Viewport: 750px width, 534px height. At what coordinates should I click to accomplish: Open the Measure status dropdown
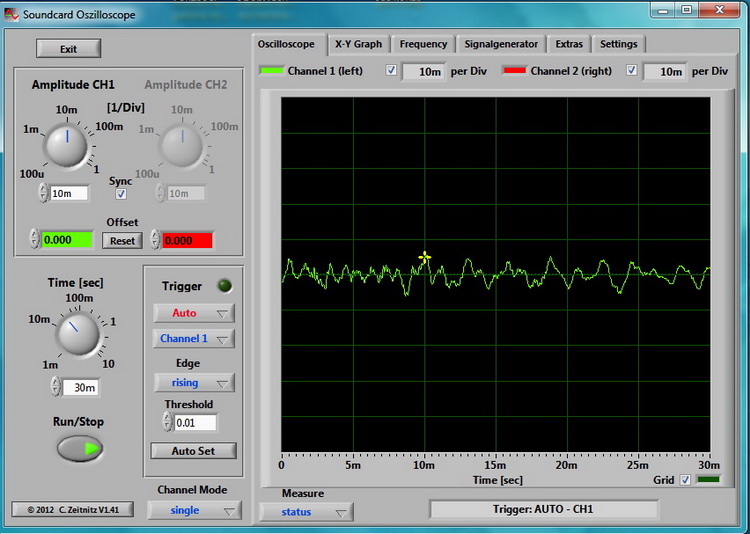coord(306,512)
